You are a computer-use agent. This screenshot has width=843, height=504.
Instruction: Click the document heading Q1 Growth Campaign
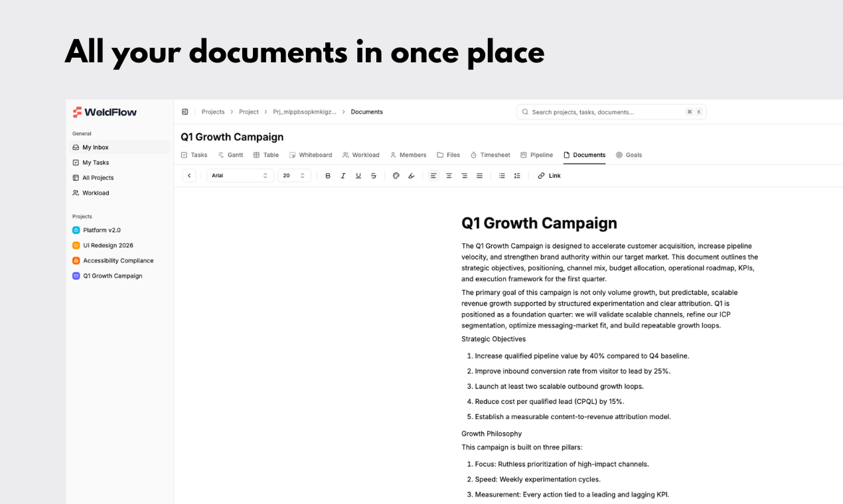pos(539,223)
